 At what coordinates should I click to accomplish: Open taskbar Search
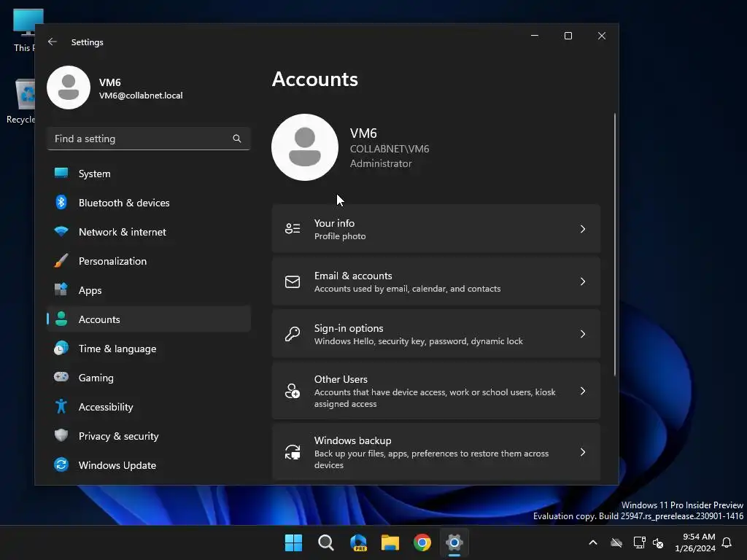pyautogui.click(x=326, y=542)
